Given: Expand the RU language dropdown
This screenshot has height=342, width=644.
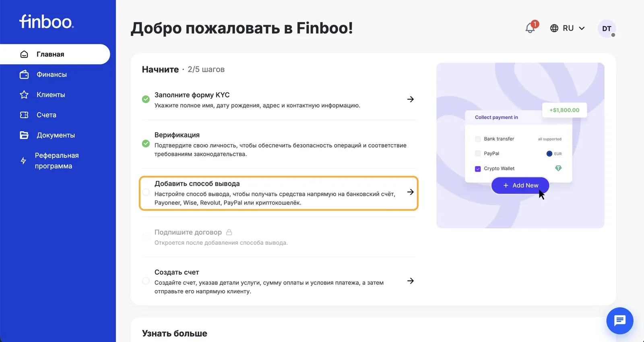Looking at the screenshot, I should pos(568,28).
